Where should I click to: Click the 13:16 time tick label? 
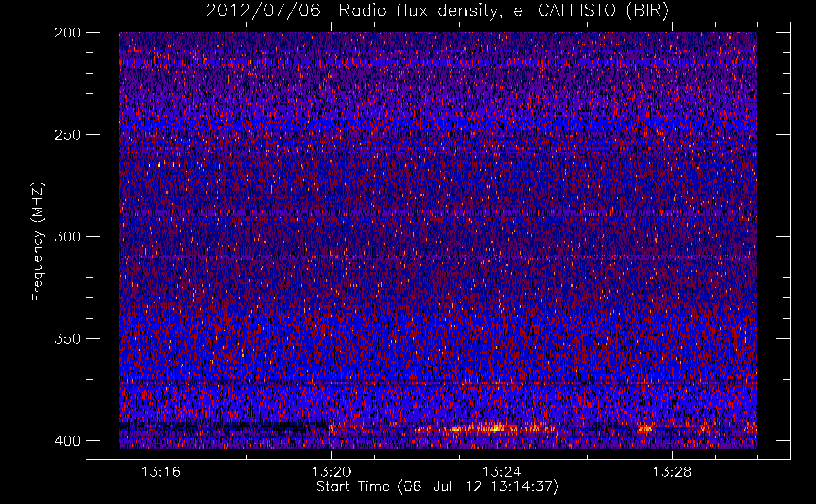(x=161, y=472)
